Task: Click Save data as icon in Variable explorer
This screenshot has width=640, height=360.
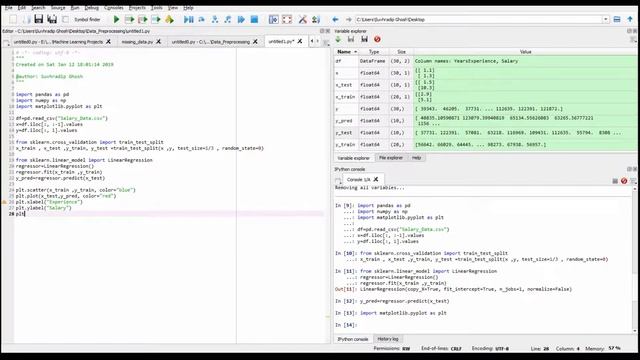Action: pos(364,39)
